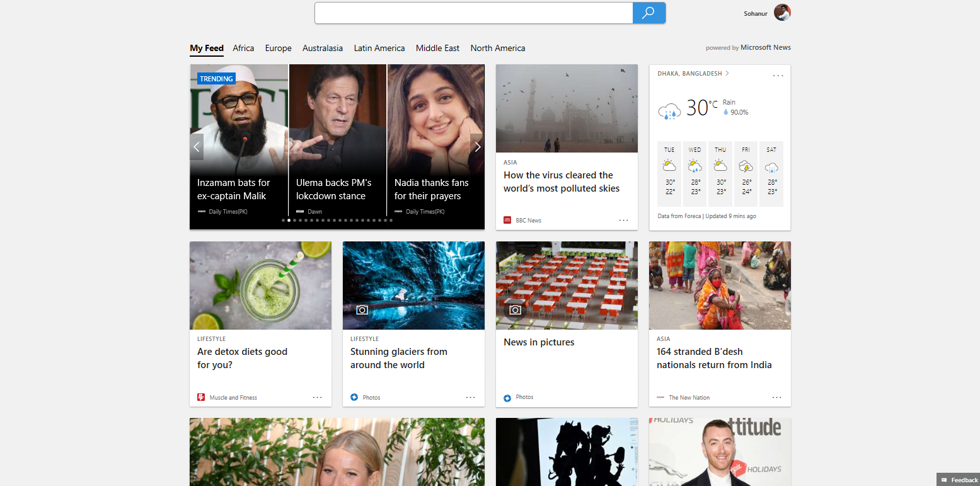Go to next trending carousel slide
Image resolution: width=980 pixels, height=486 pixels.
(477, 147)
